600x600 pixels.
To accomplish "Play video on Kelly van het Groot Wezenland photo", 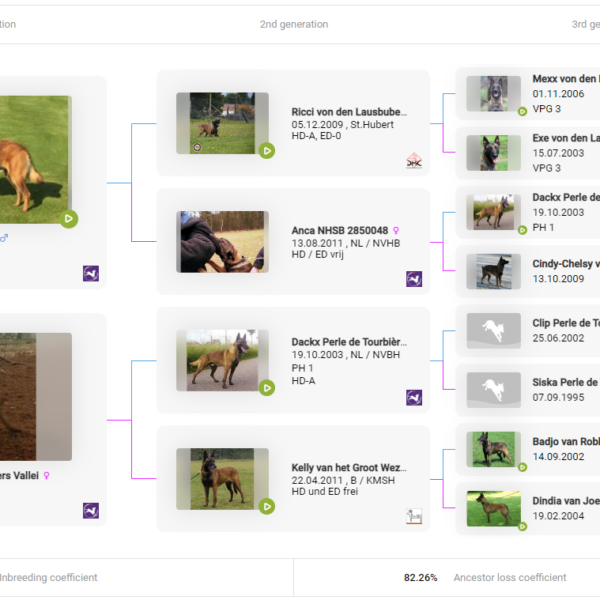I will (x=267, y=507).
